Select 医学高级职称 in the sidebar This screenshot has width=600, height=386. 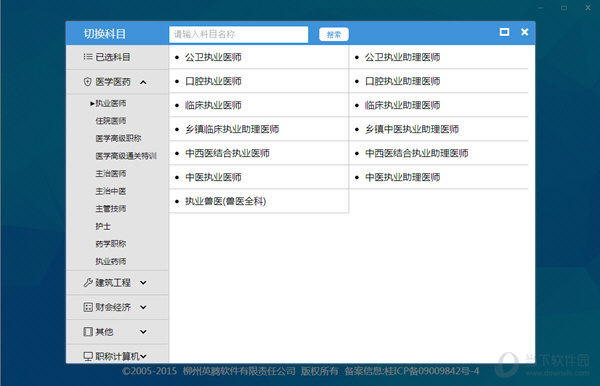point(118,138)
